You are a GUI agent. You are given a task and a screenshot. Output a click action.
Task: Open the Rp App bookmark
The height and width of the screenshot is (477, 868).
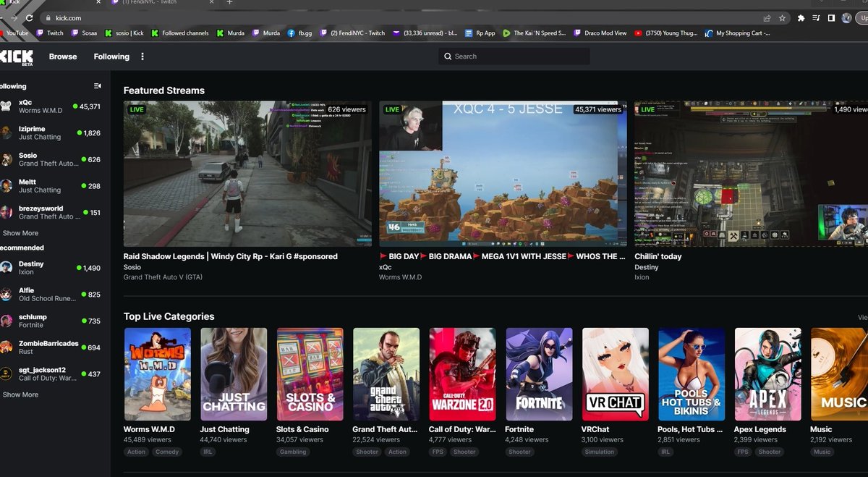(481, 33)
